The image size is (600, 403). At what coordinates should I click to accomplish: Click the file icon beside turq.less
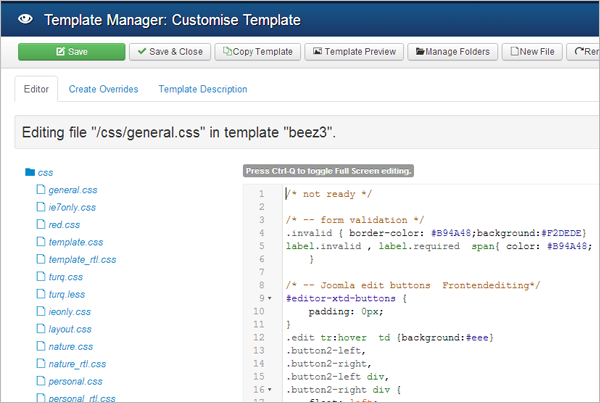[x=41, y=294]
